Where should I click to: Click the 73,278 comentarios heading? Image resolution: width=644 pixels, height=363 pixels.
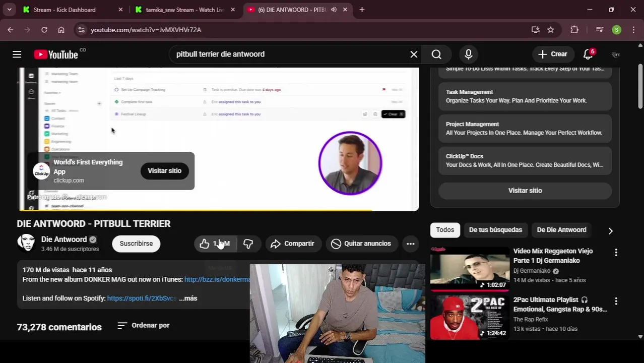coord(59,327)
